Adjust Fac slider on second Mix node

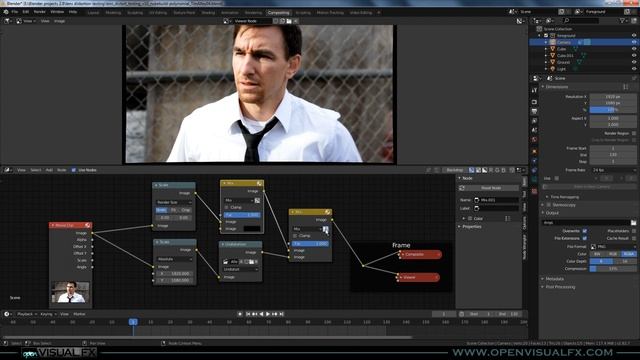click(x=310, y=243)
